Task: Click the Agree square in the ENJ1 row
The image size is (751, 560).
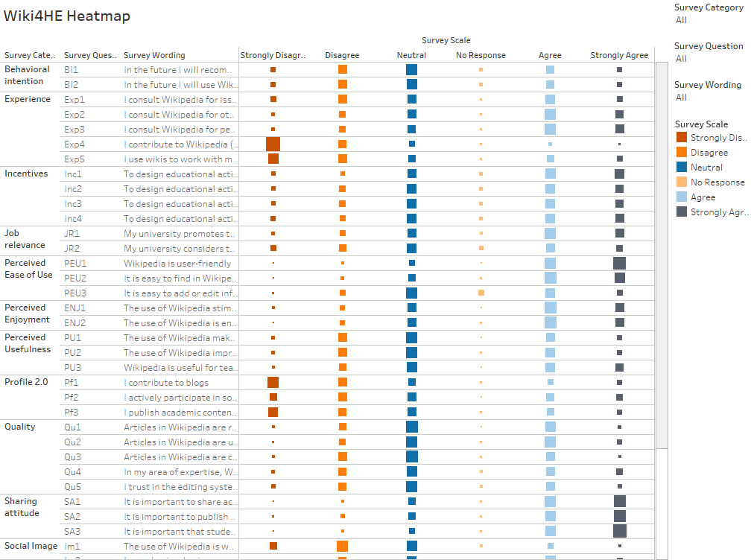Action: click(x=551, y=308)
